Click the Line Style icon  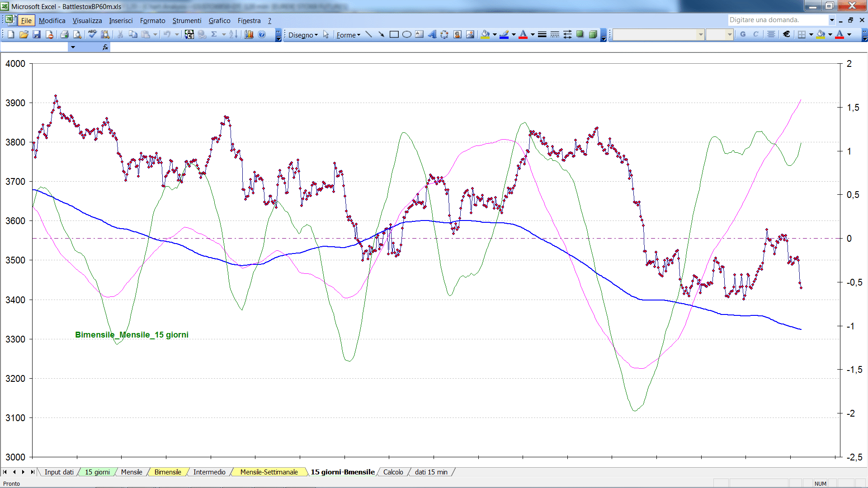(x=542, y=34)
